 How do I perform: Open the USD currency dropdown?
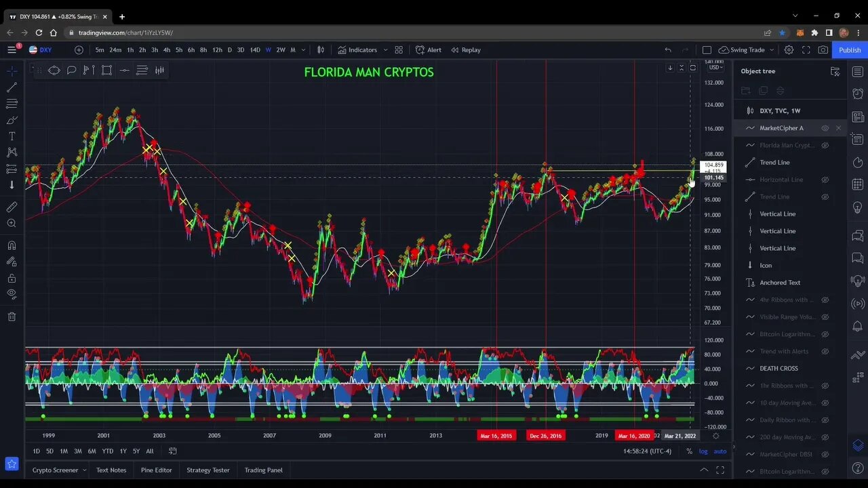click(x=715, y=67)
